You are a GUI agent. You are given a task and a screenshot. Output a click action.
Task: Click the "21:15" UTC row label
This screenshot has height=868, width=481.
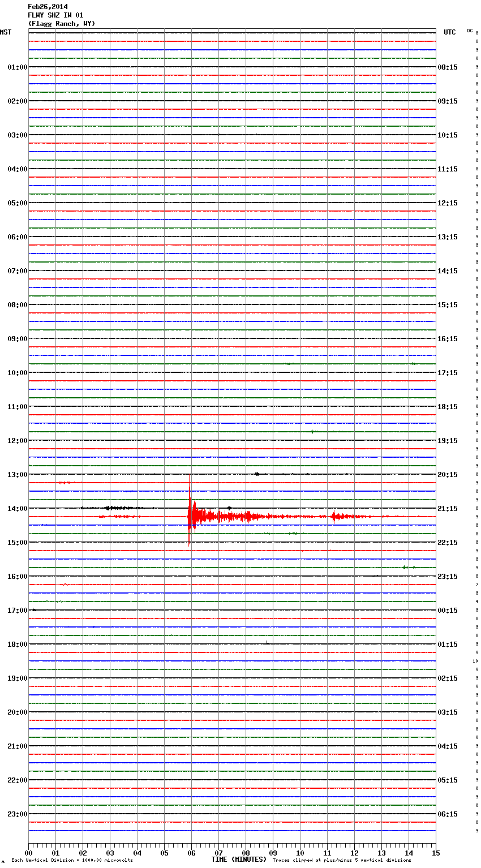[x=448, y=509]
